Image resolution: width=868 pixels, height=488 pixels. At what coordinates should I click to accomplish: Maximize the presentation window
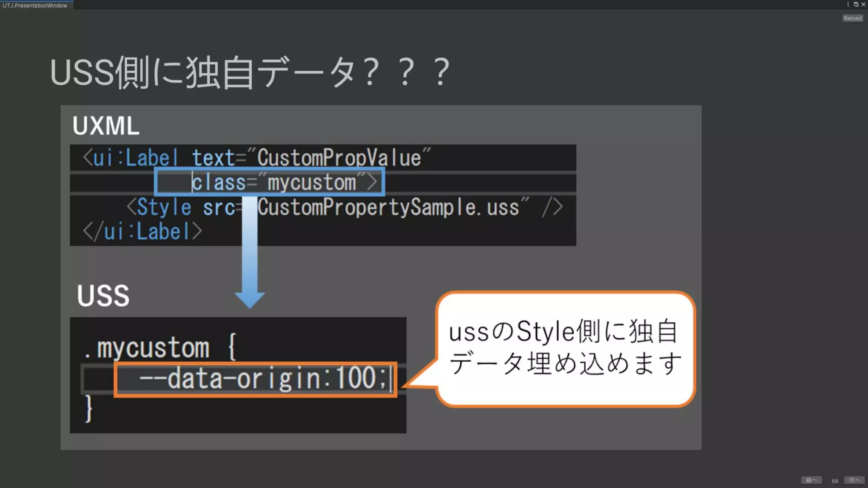(x=856, y=4)
